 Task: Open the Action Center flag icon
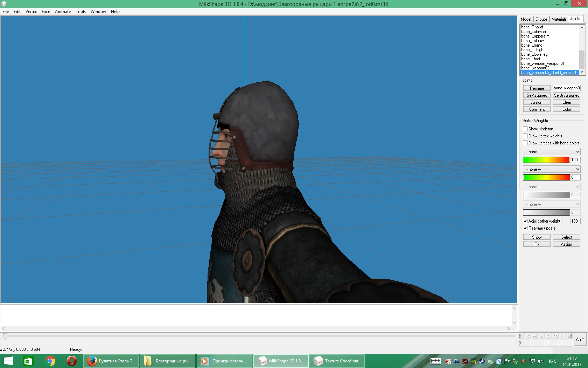[507, 361]
